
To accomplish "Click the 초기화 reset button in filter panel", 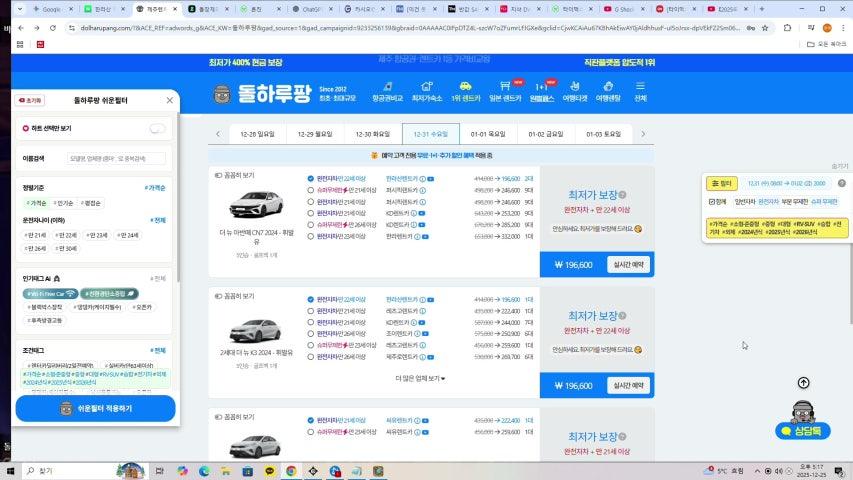I will pyautogui.click(x=30, y=100).
